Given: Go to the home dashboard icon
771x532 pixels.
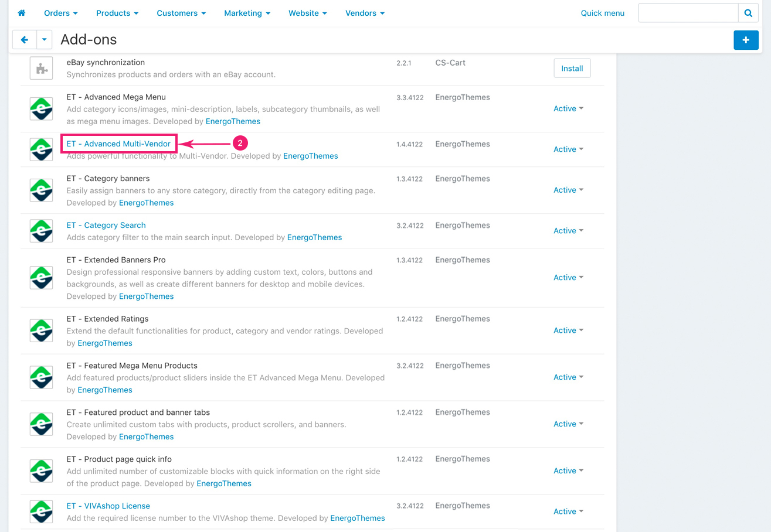Looking at the screenshot, I should tap(22, 13).
